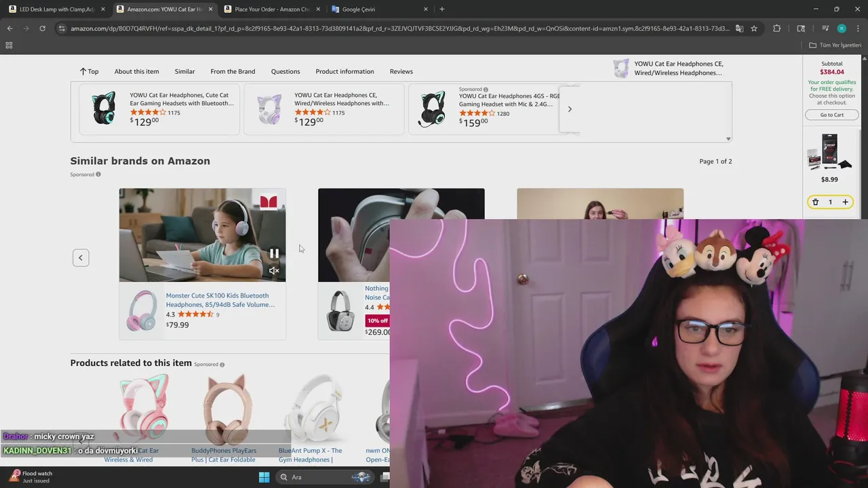
Task: Jump to the Questions section
Action: tap(285, 71)
